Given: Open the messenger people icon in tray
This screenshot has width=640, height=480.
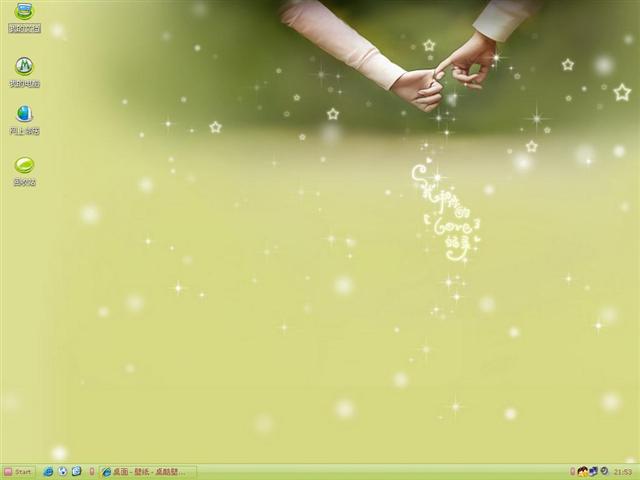Looking at the screenshot, I should 582,472.
